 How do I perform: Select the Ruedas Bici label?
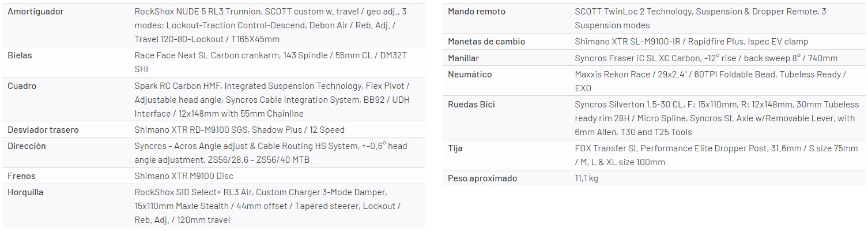pyautogui.click(x=471, y=105)
